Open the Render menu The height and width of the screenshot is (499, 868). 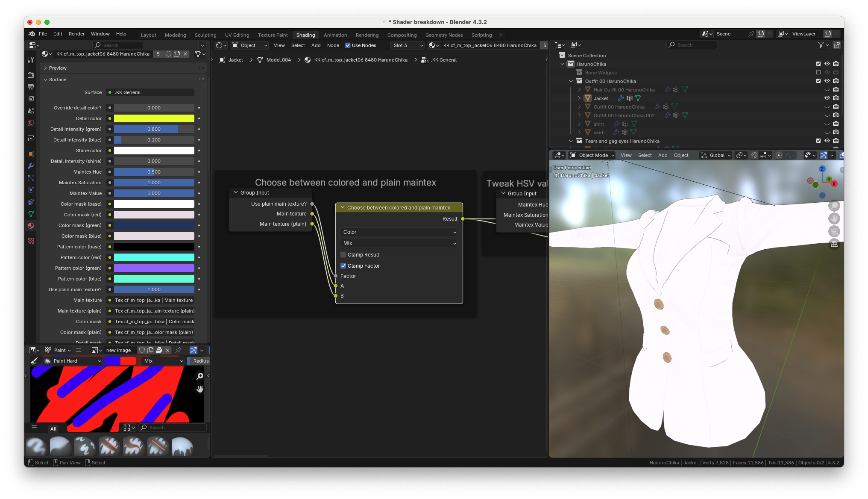76,34
